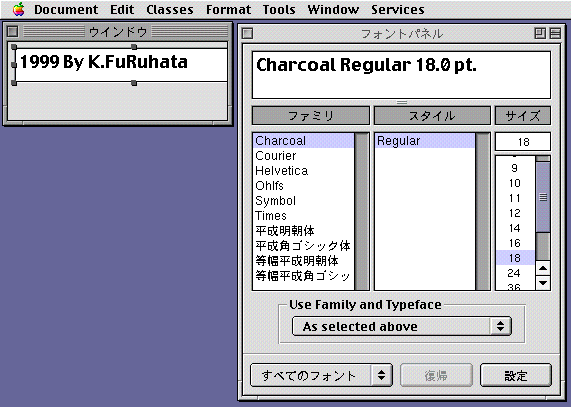
Task: Select the 平成角ゴシック体 font family
Action: [x=303, y=246]
